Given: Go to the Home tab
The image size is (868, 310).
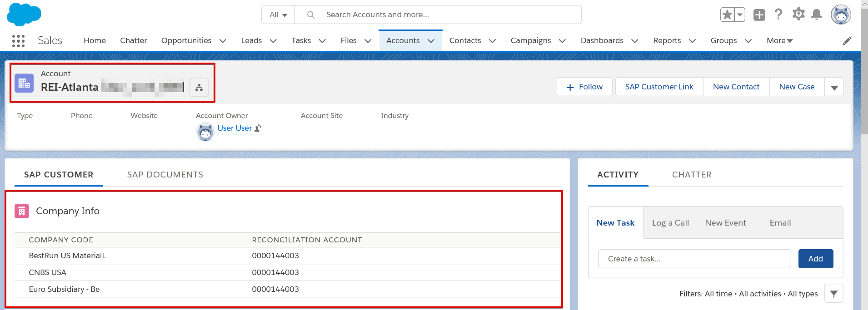Looking at the screenshot, I should coord(95,40).
